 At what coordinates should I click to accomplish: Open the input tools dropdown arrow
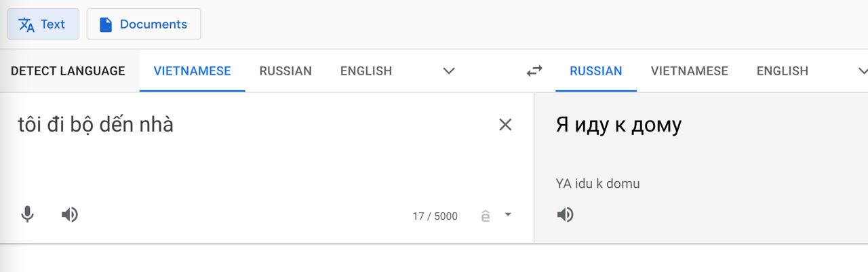click(508, 215)
